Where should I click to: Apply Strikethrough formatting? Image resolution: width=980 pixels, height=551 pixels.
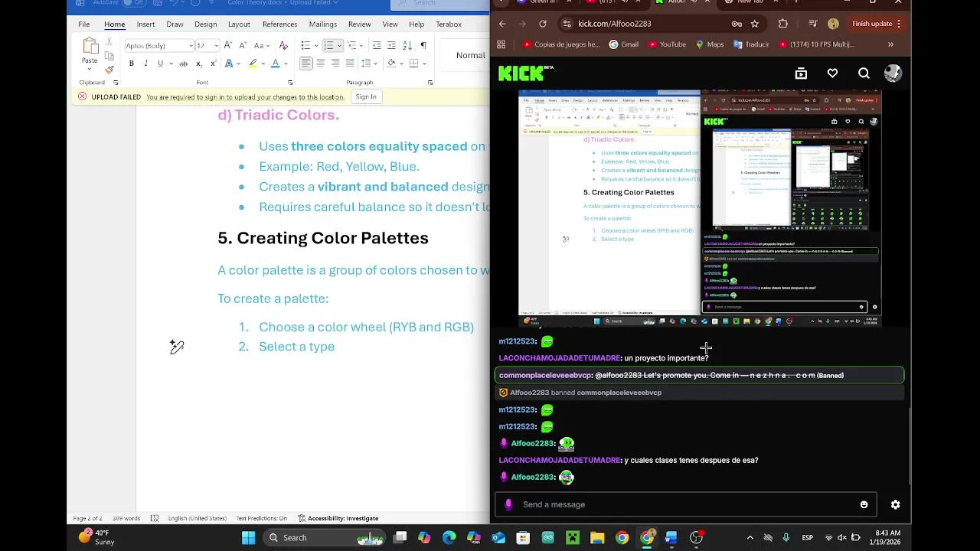click(x=183, y=64)
